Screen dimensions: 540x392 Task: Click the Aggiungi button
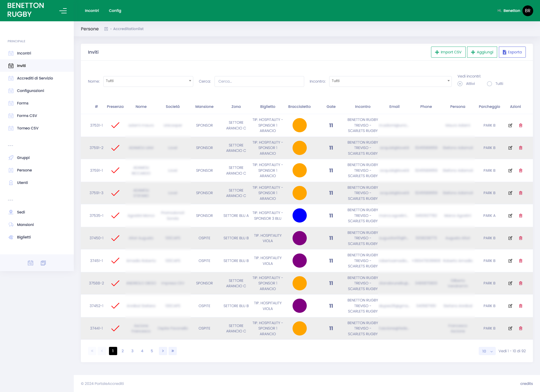click(482, 52)
